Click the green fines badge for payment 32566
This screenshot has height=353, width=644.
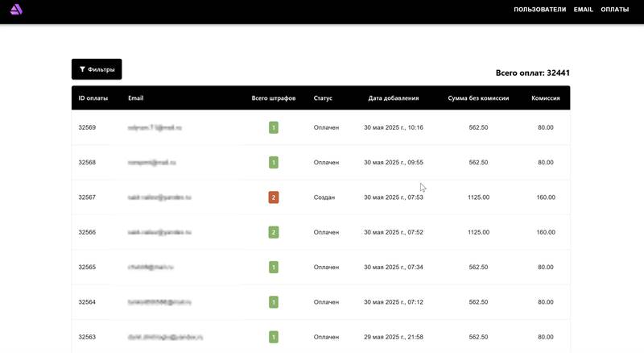tap(274, 232)
